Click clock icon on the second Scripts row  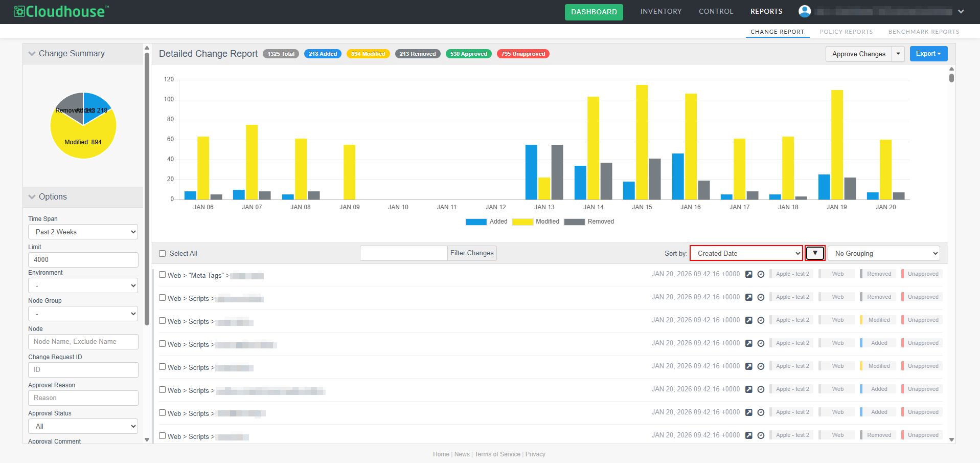click(x=761, y=320)
